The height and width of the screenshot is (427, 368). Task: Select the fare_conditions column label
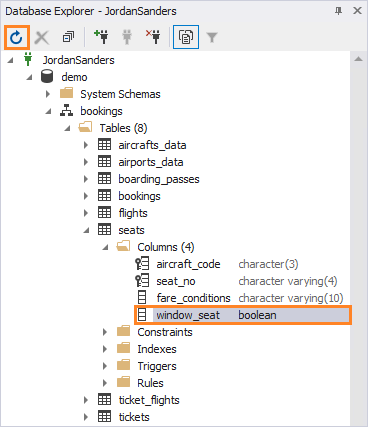(193, 298)
